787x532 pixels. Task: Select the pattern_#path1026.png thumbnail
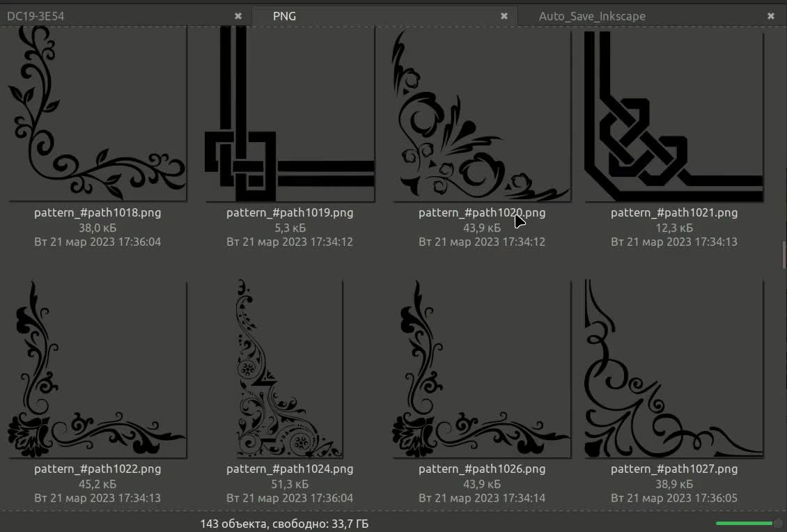[x=481, y=369]
